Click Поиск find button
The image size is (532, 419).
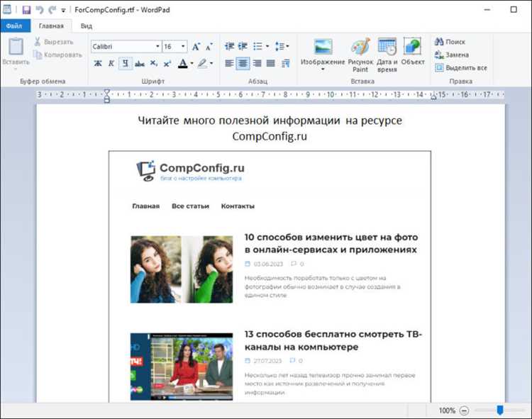pyautogui.click(x=450, y=42)
